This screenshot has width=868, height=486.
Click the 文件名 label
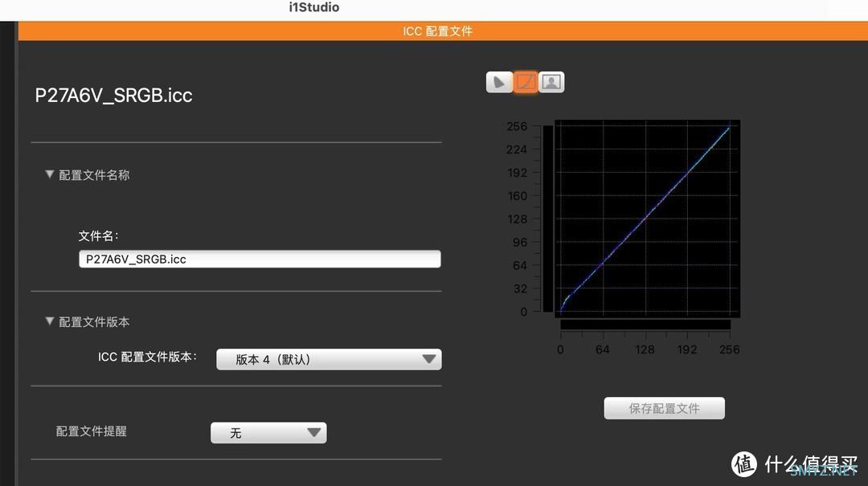[98, 236]
